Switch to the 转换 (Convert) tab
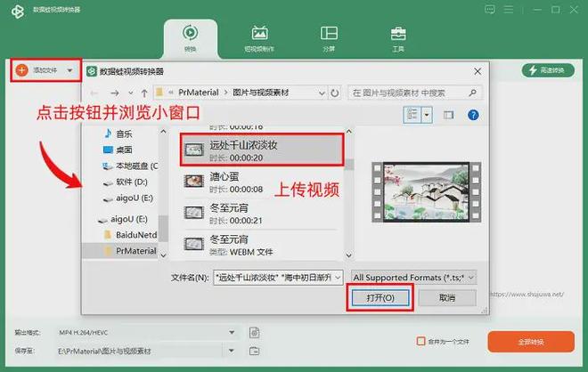Screen dimensions: 588x372 pos(190,38)
